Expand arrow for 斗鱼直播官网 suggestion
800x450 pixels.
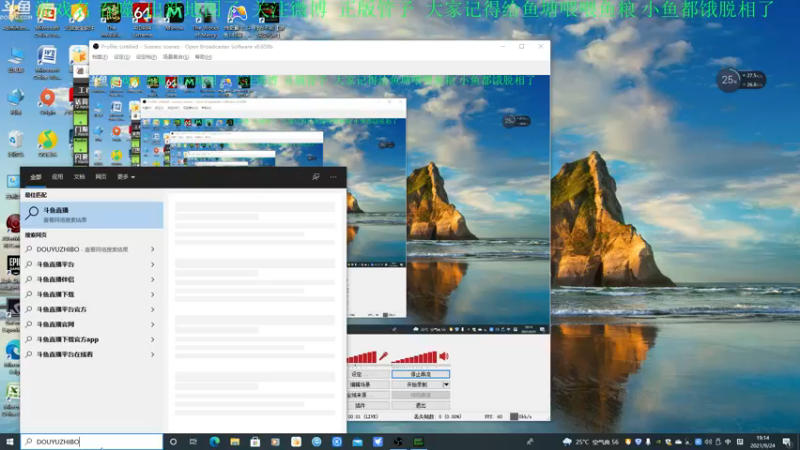tap(153, 324)
